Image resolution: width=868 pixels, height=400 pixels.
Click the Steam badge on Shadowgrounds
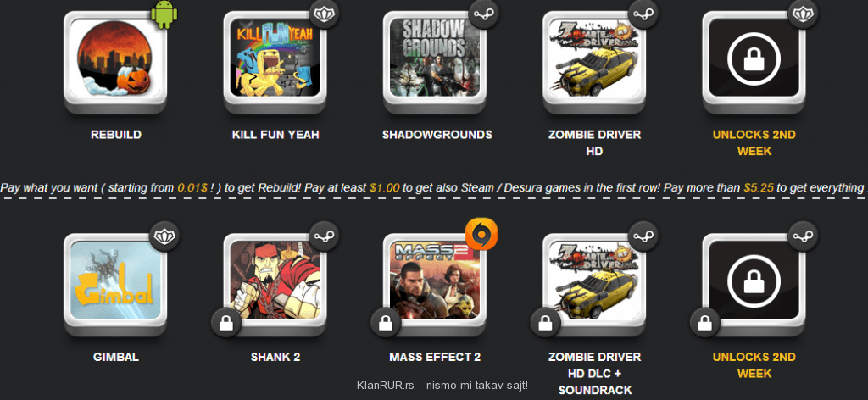pyautogui.click(x=484, y=14)
